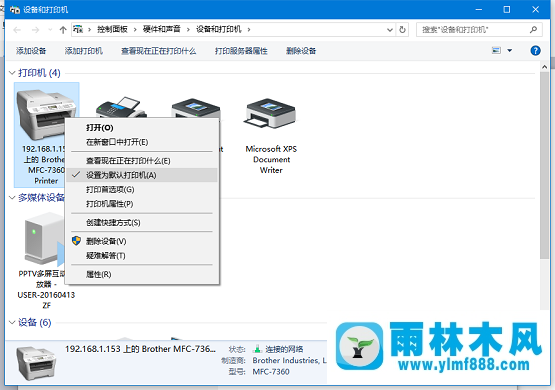Click 硬件和声音 in the breadcrumb path
The image size is (555, 390).
tap(161, 29)
